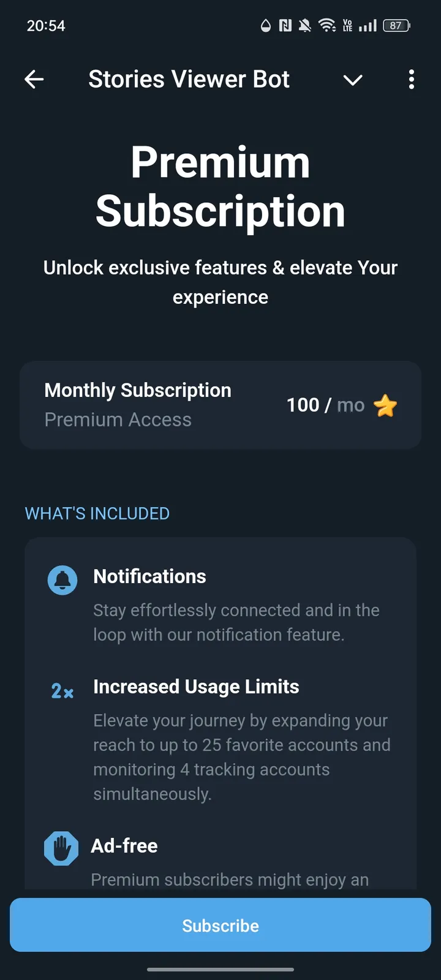Tap the gold star price icon
Screen dimensions: 441x980
[385, 405]
